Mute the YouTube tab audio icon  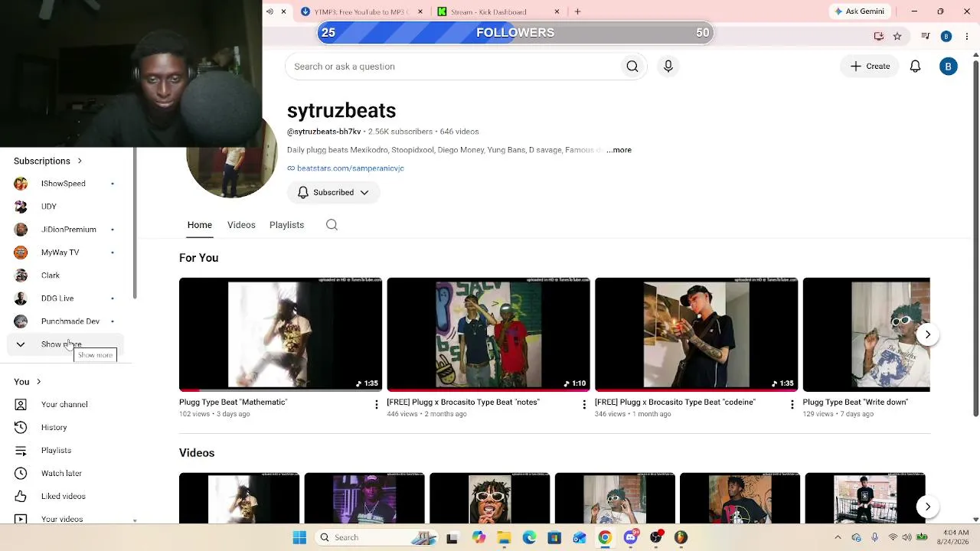pos(269,11)
